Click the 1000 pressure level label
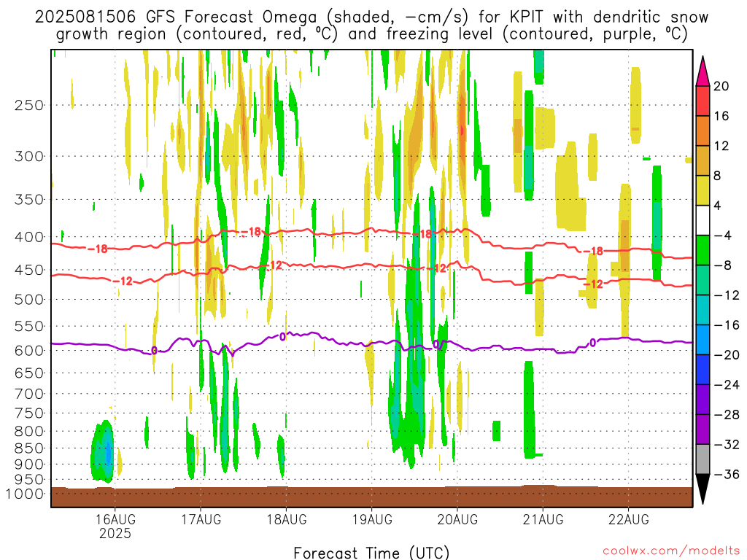The image size is (747, 560). coord(25,494)
